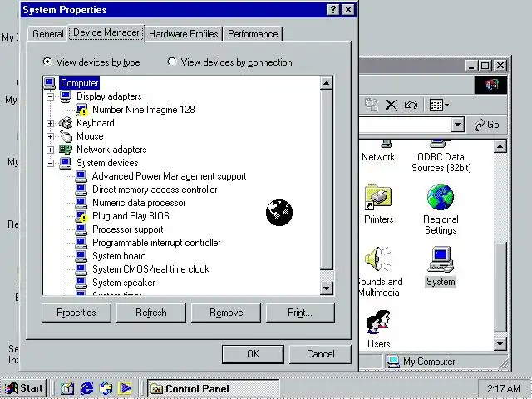Expand the Network adapters tree node
Image resolution: width=532 pixels, height=399 pixels.
tap(50, 150)
